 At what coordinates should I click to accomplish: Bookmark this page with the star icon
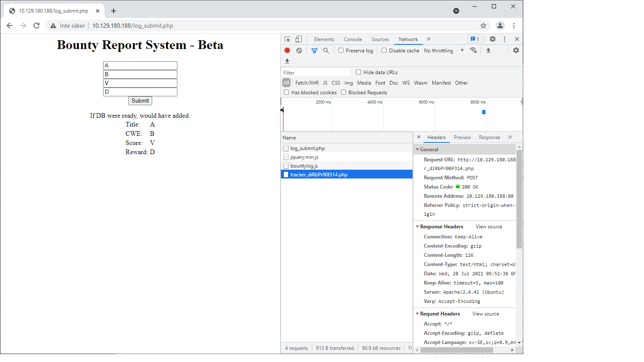tap(483, 26)
